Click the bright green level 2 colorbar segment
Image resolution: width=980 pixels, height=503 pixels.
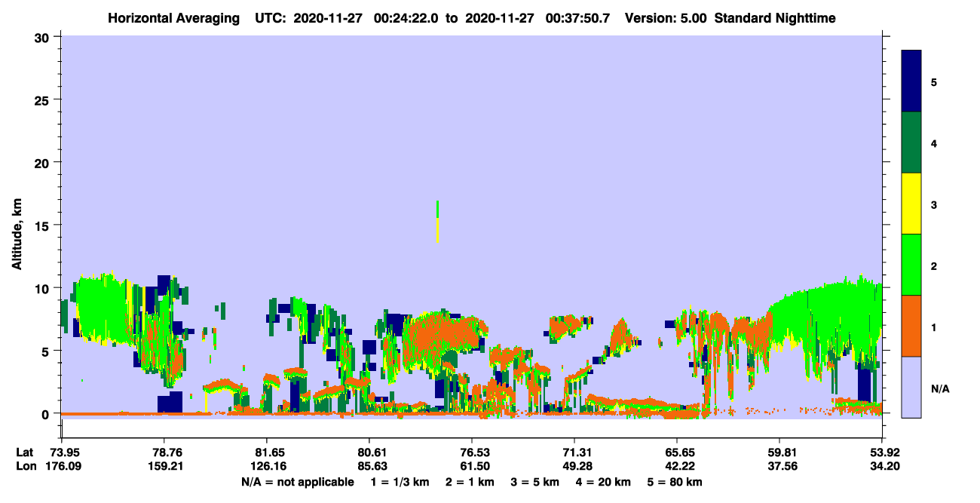pyautogui.click(x=911, y=265)
